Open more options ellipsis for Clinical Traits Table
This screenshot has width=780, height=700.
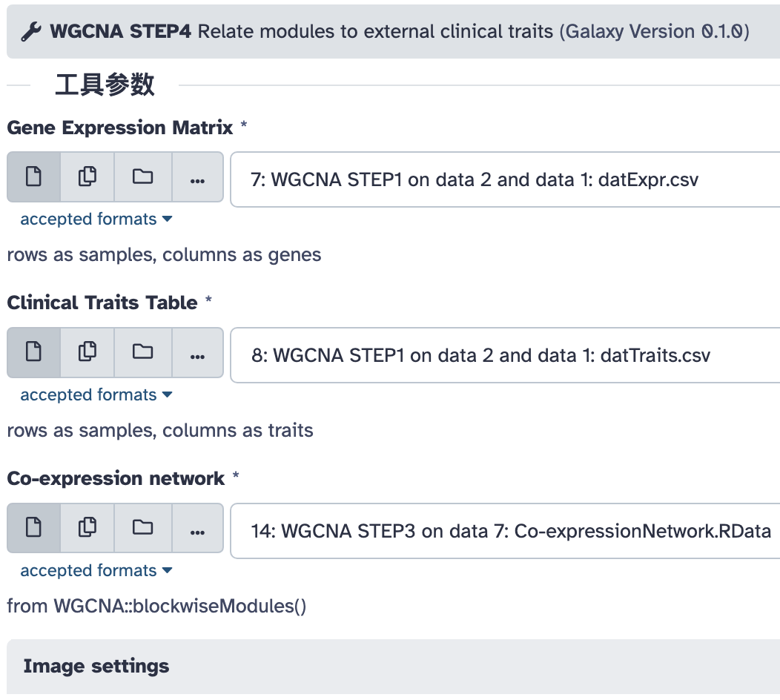click(197, 352)
